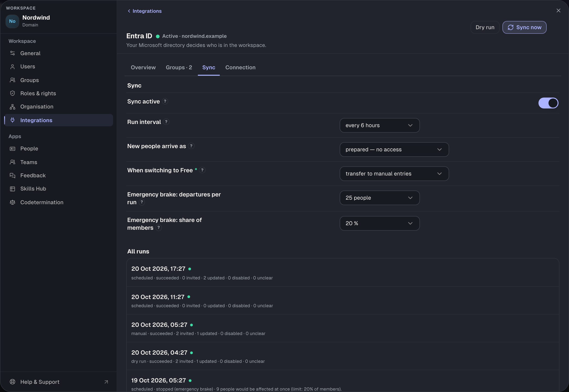Open the 25 people emergency brake dropdown

[380, 198]
